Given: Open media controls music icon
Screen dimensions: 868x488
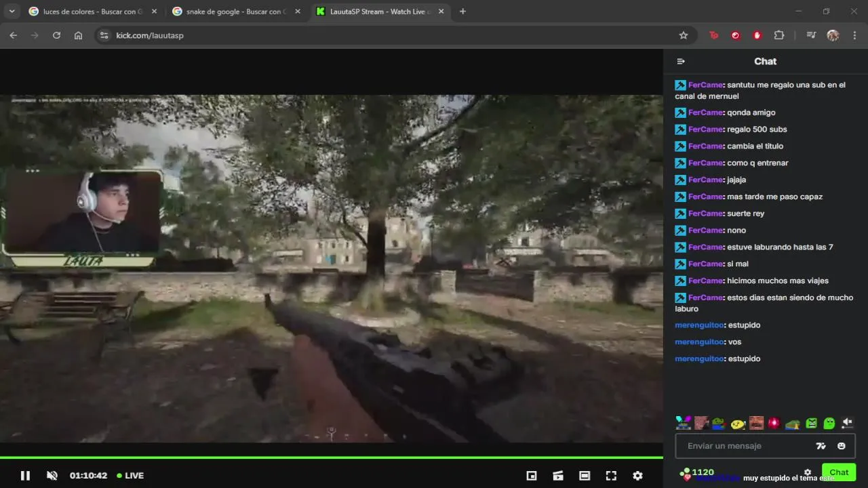Looking at the screenshot, I should (x=811, y=35).
